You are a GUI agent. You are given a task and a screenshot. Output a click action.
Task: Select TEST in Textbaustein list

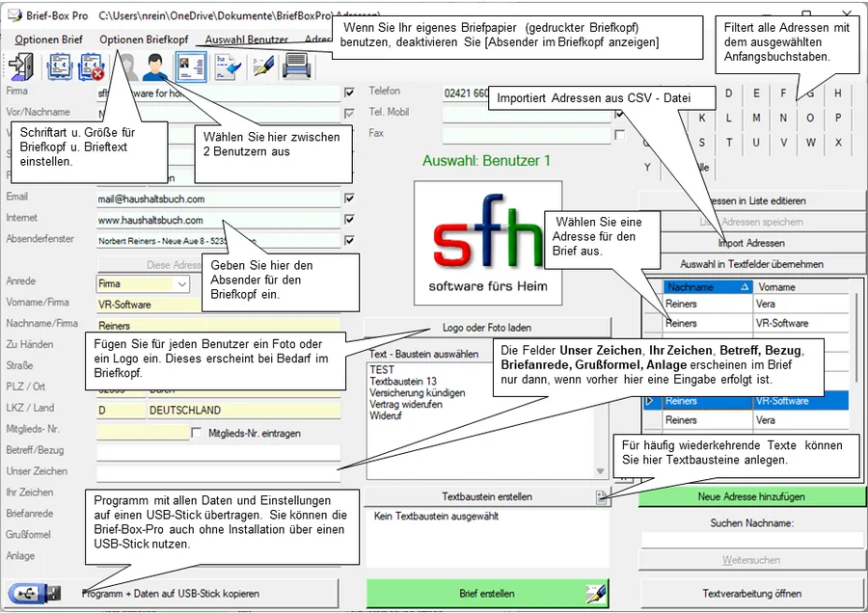tap(382, 369)
